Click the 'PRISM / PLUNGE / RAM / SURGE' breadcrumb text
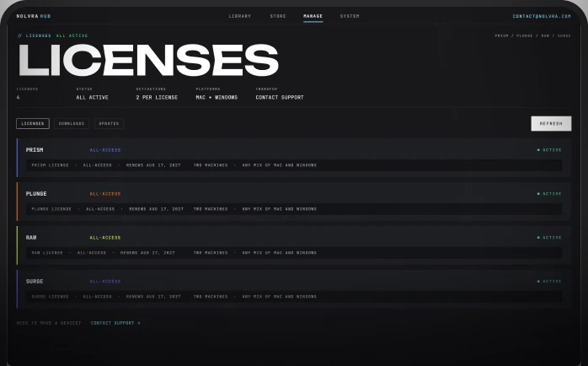Image resolution: width=588 pixels, height=366 pixels. 532,36
